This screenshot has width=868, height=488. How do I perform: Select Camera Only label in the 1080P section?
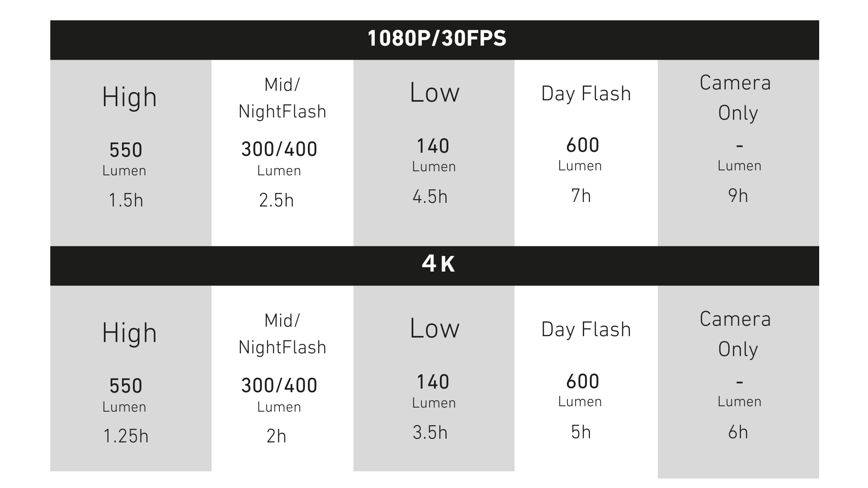(x=736, y=98)
